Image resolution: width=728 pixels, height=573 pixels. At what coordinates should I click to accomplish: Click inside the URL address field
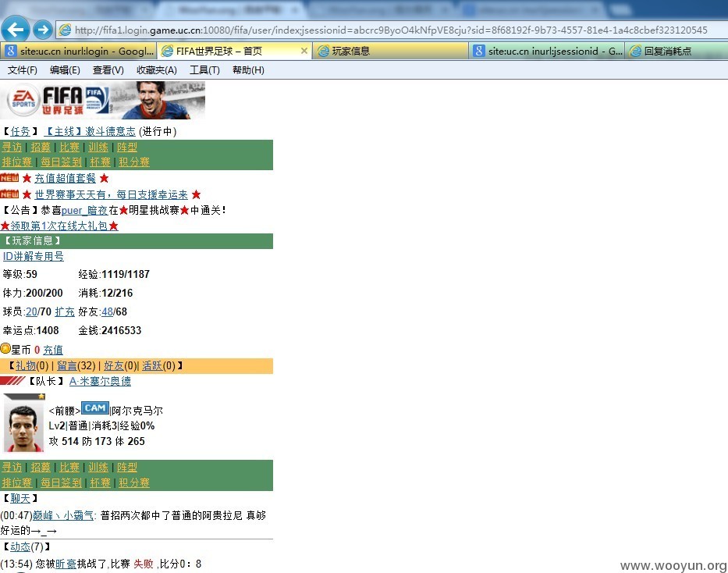(x=390, y=30)
